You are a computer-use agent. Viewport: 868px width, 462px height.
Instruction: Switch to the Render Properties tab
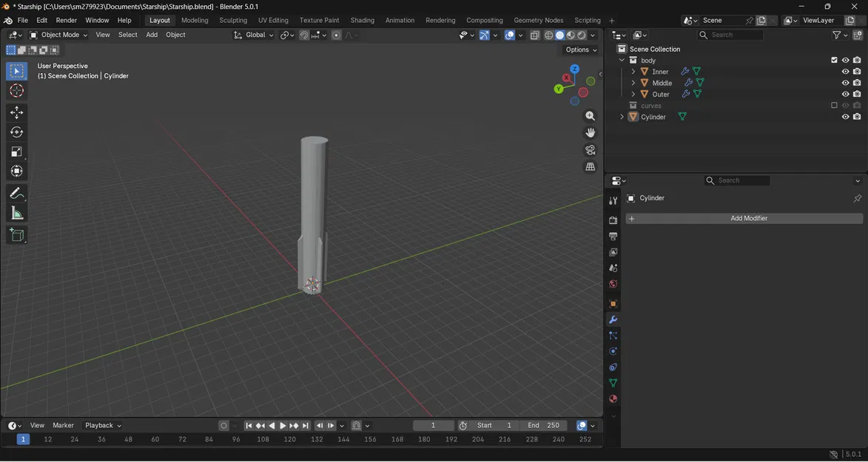613,219
